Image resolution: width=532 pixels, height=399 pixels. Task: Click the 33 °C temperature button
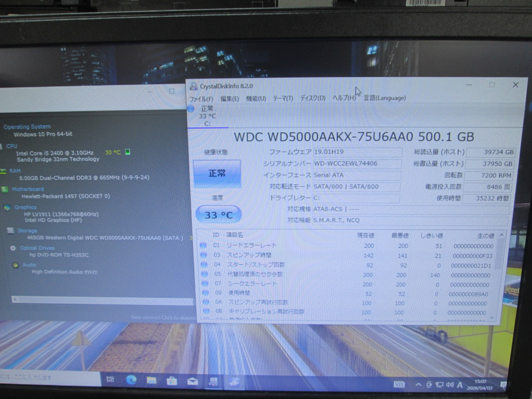click(218, 215)
